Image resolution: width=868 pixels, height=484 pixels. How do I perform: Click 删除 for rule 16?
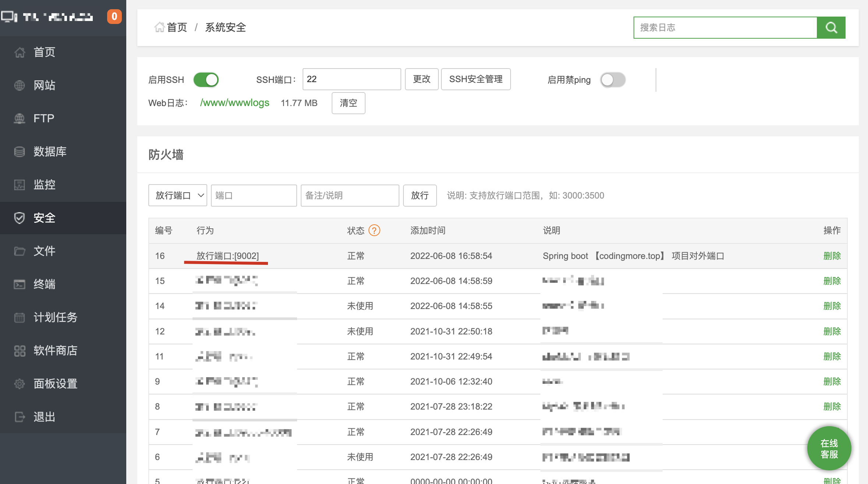[832, 256]
